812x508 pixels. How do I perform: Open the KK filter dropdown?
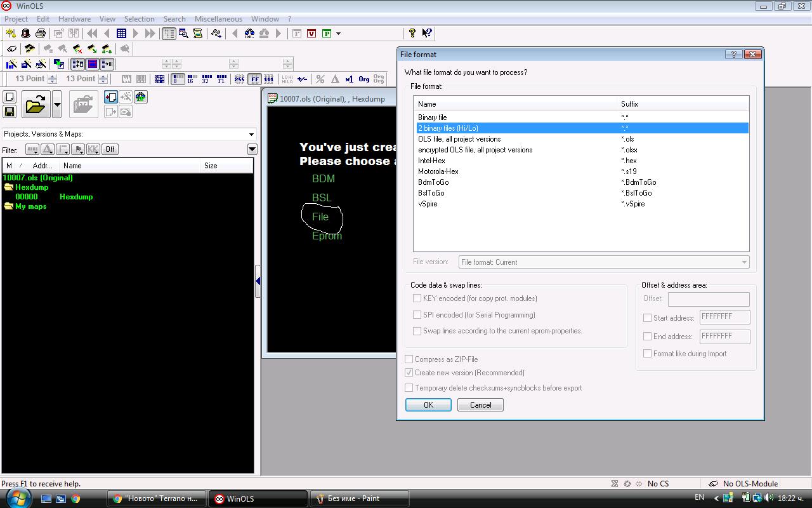[93, 149]
